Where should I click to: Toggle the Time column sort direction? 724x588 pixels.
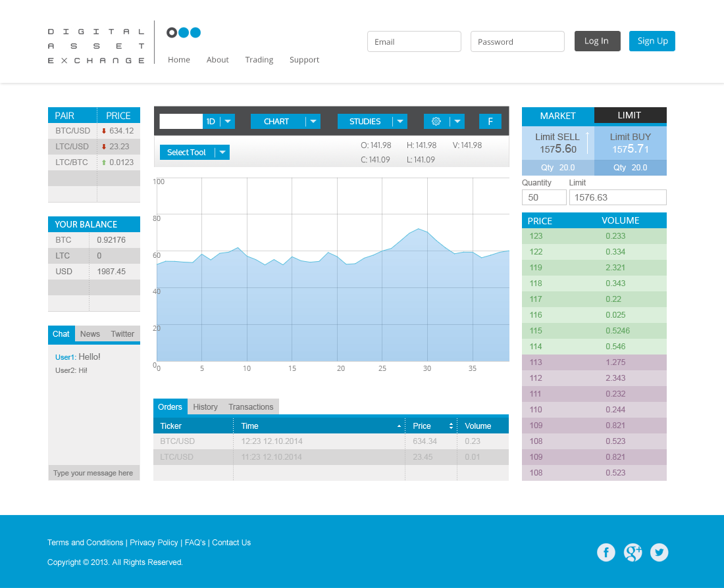click(399, 426)
